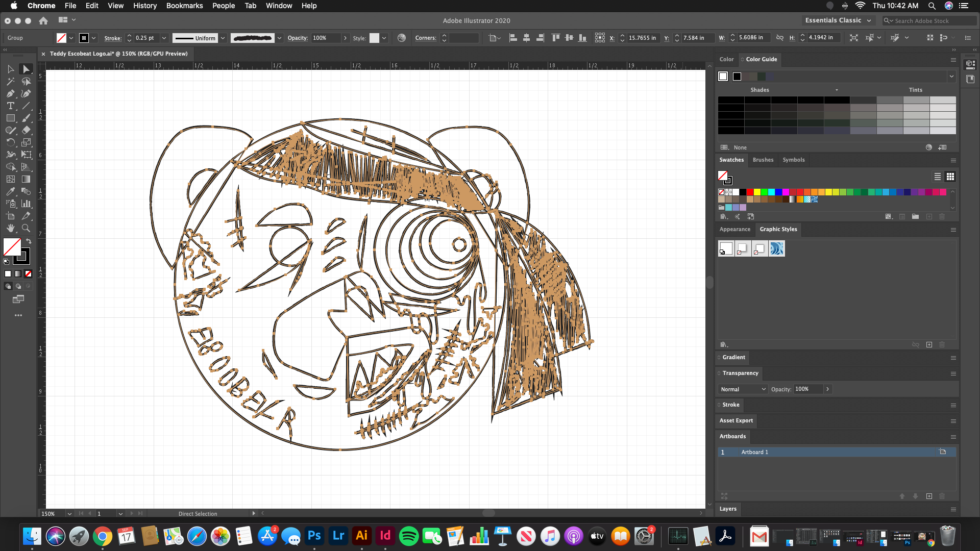The width and height of the screenshot is (980, 551).
Task: Select the Line Segment tool
Action: 26,106
